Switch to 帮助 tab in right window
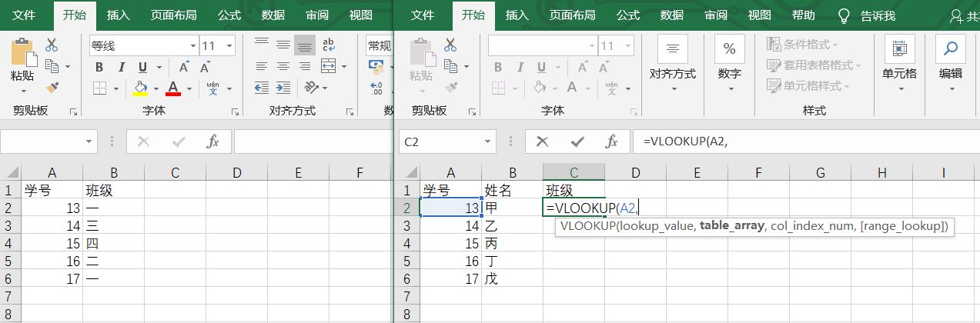The image size is (980, 323). (804, 15)
